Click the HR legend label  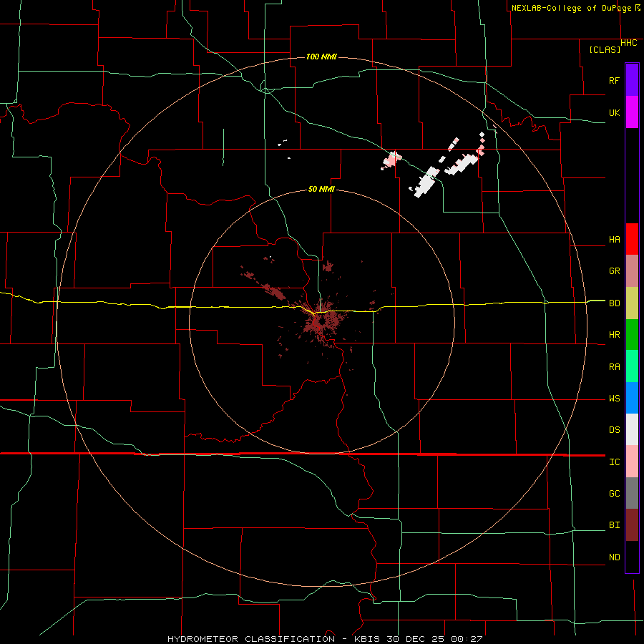[x=614, y=335]
